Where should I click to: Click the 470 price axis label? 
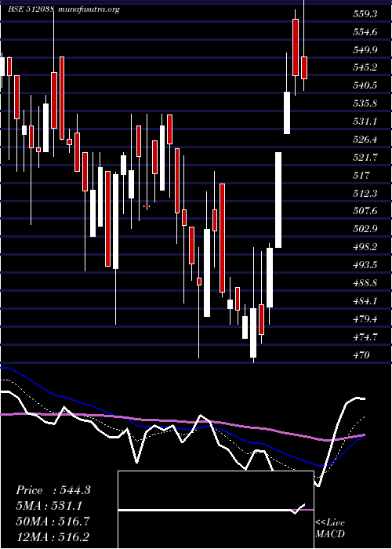coord(361,355)
